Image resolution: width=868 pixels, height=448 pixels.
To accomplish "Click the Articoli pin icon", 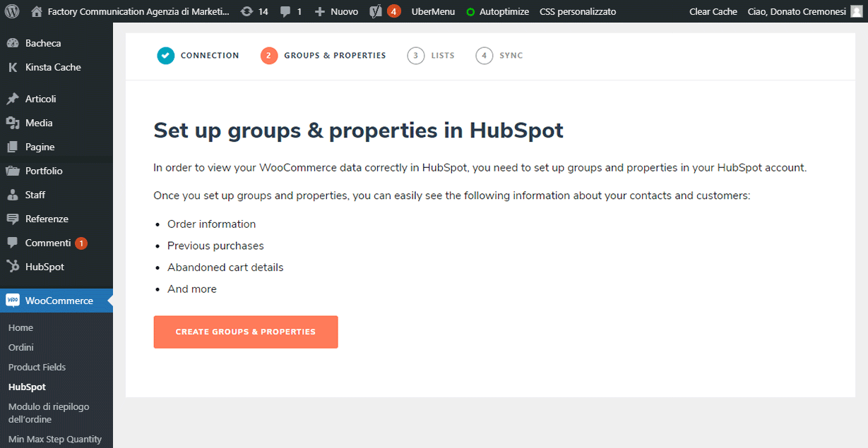I will coord(13,99).
